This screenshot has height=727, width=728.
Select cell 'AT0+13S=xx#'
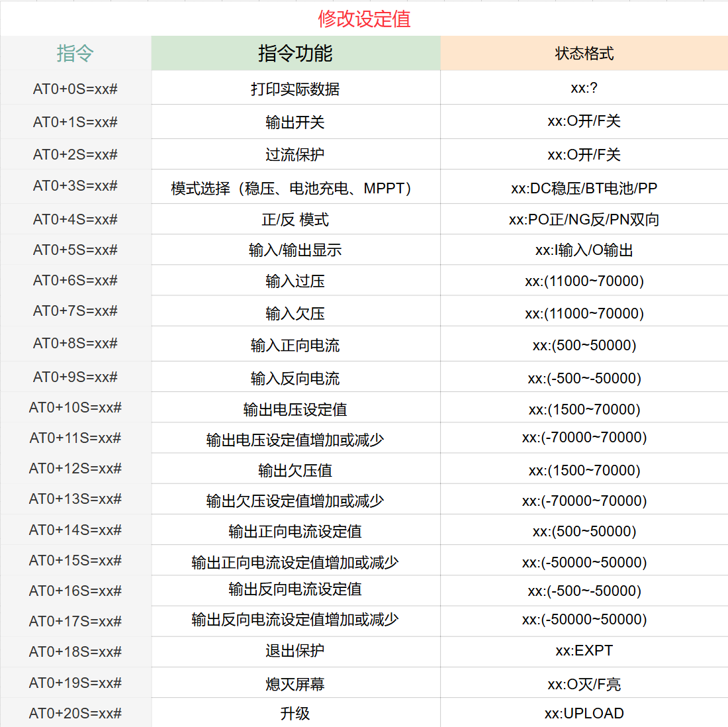75,499
